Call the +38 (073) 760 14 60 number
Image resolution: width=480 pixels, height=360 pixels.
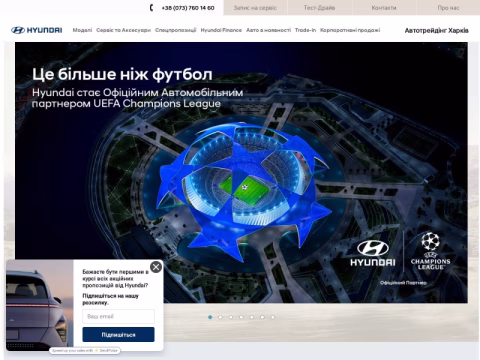click(188, 8)
